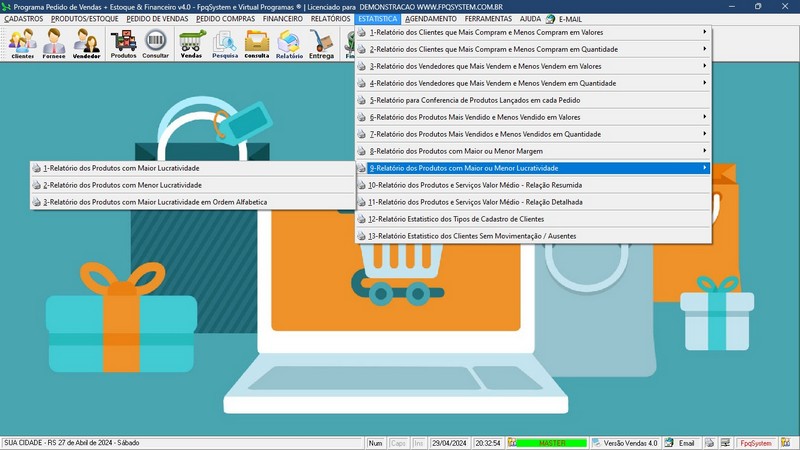Image resolution: width=800 pixels, height=450 pixels.
Task: Click the SUA CIDADE status text
Action: pos(71,443)
